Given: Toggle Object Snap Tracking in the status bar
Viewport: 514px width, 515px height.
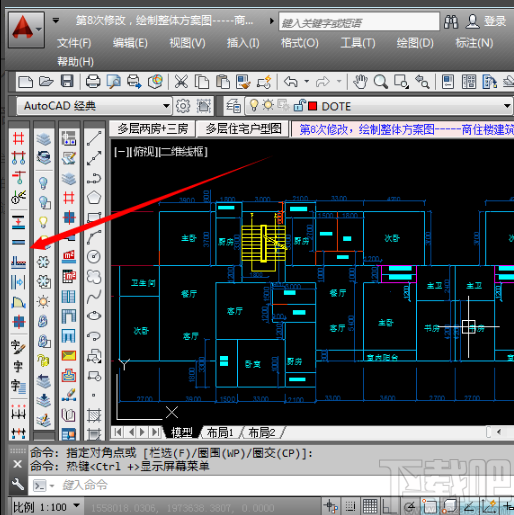Looking at the screenshot, I should 469,506.
